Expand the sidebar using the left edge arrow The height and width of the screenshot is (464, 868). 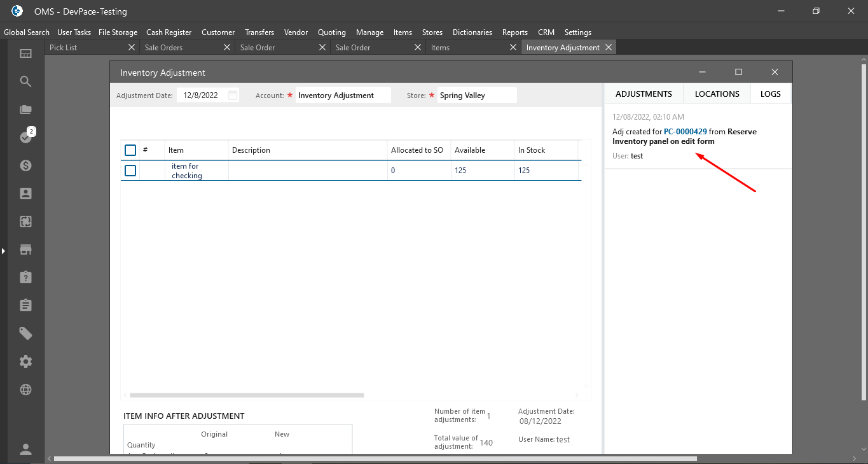click(x=3, y=251)
